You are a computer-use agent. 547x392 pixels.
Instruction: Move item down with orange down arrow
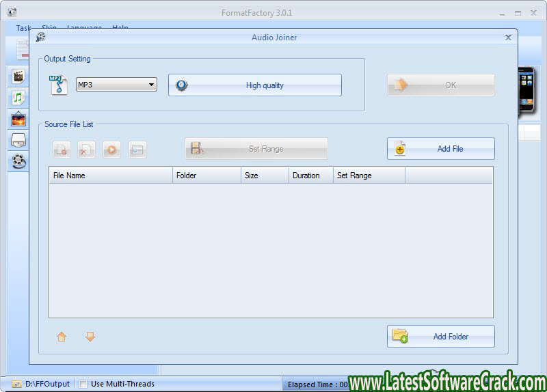click(x=90, y=337)
